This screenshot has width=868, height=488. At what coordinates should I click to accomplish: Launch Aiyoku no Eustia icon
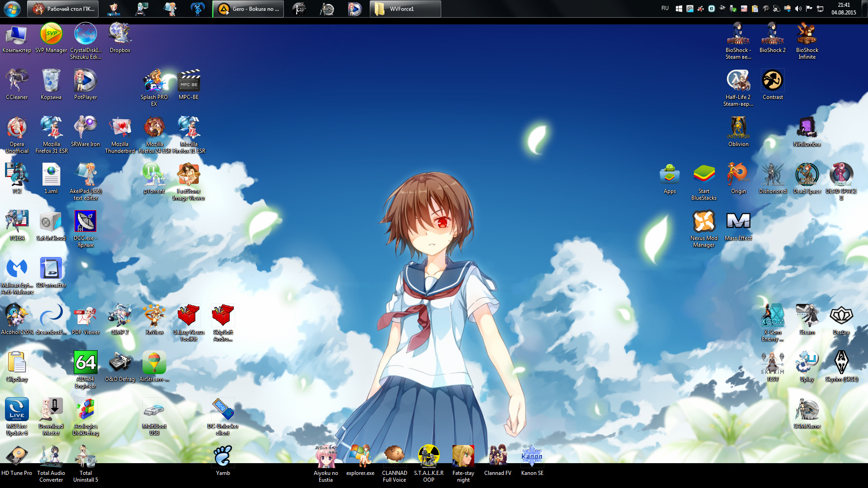326,464
